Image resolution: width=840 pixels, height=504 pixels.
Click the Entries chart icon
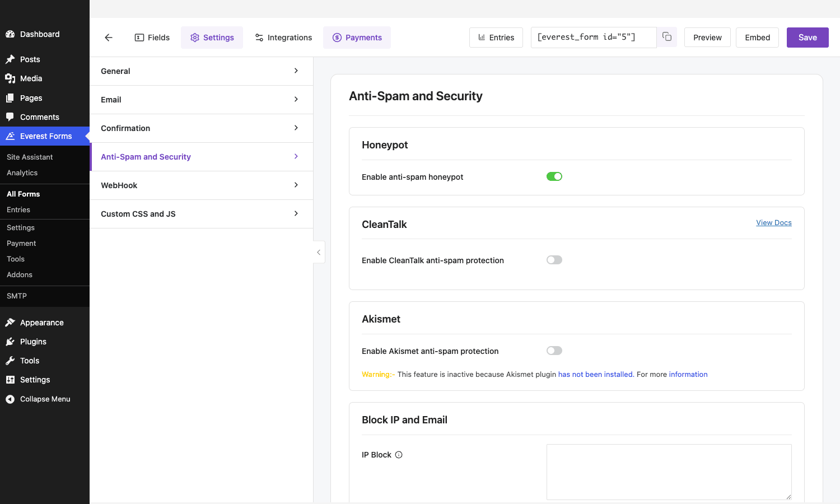click(482, 38)
